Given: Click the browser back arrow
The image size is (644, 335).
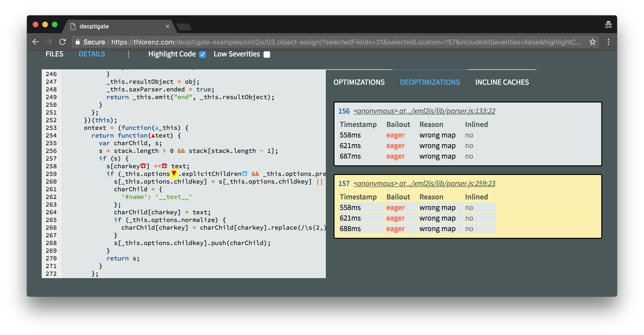Looking at the screenshot, I should pos(36,42).
